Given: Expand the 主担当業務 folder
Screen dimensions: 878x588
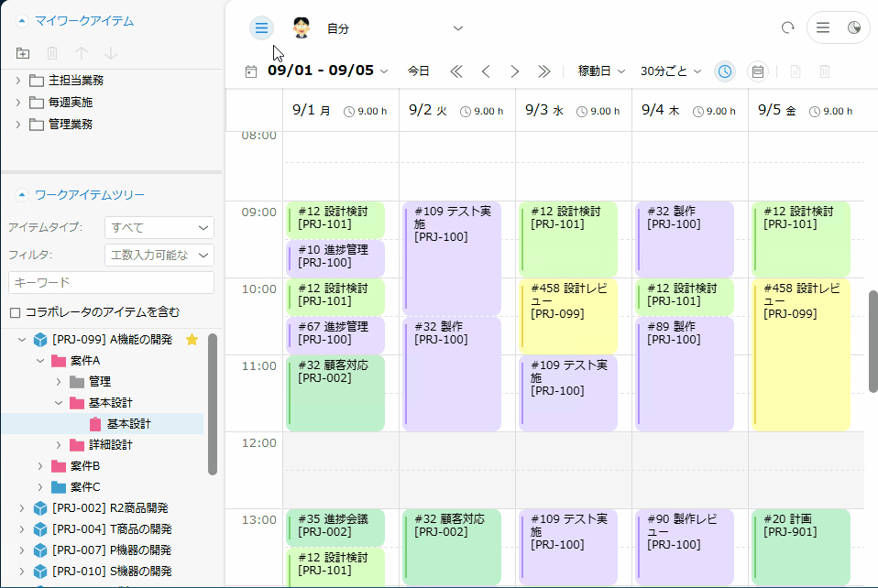Looking at the screenshot, I should pos(18,81).
